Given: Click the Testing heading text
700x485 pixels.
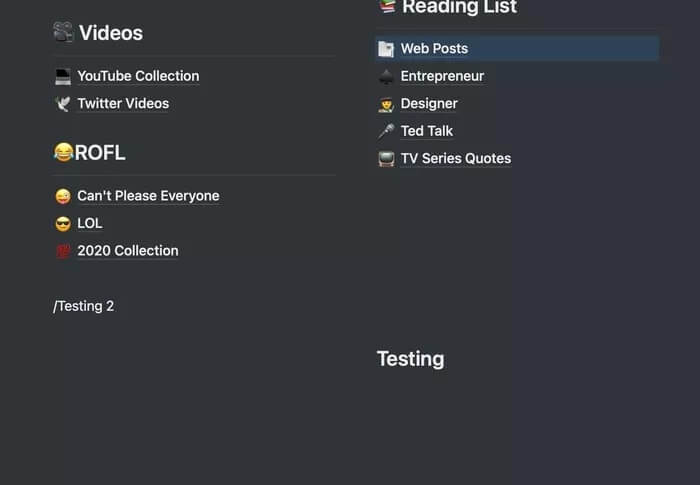Looking at the screenshot, I should (x=411, y=359).
